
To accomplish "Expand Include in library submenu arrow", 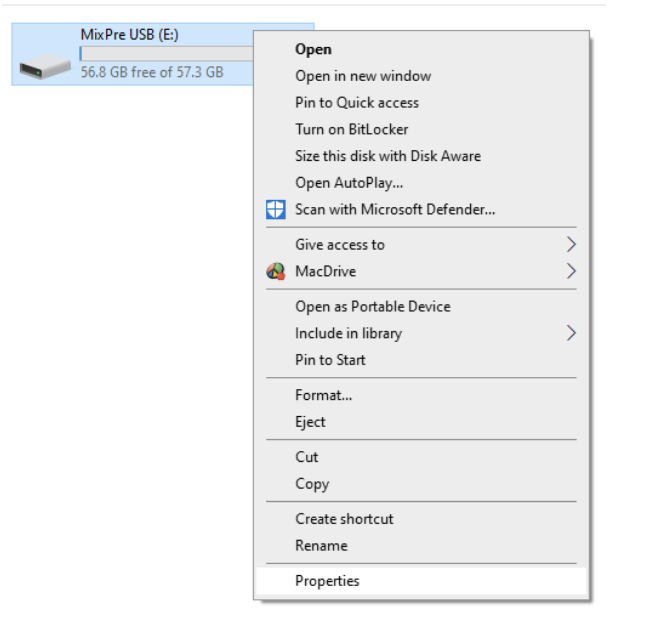I will click(x=571, y=333).
